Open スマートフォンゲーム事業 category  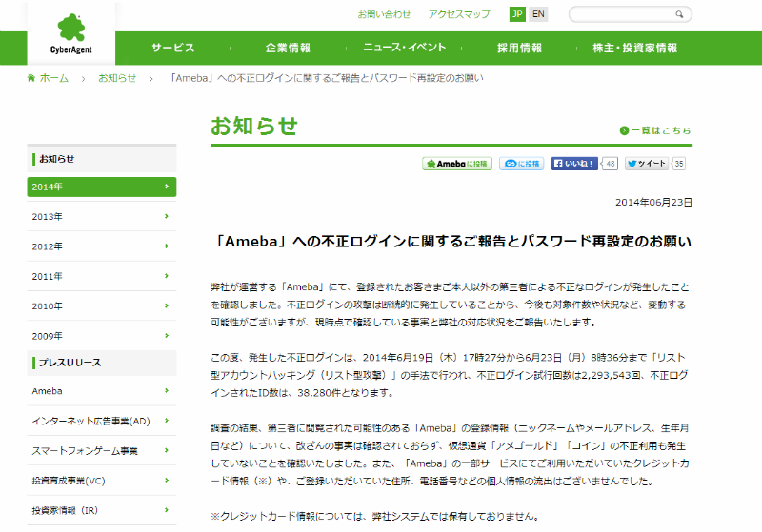[102, 451]
